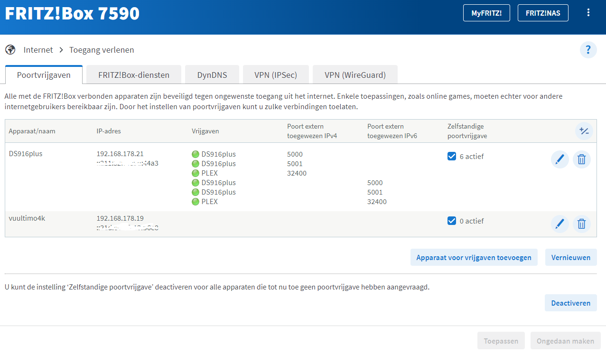Delete the DS916plus device entry
Viewport: 606px width, 364px height.
pos(581,159)
